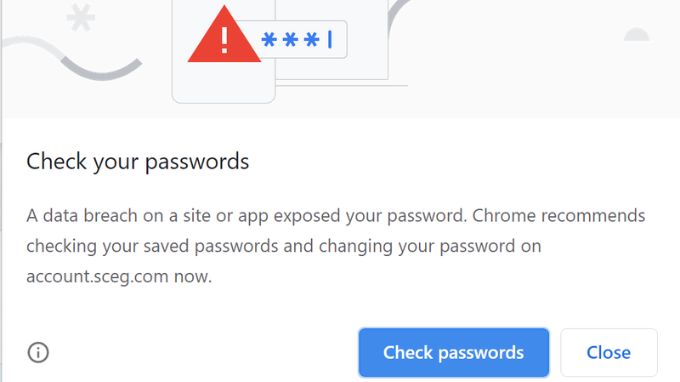Click the first blue asterisk character
The width and height of the screenshot is (680, 382).
coord(269,39)
